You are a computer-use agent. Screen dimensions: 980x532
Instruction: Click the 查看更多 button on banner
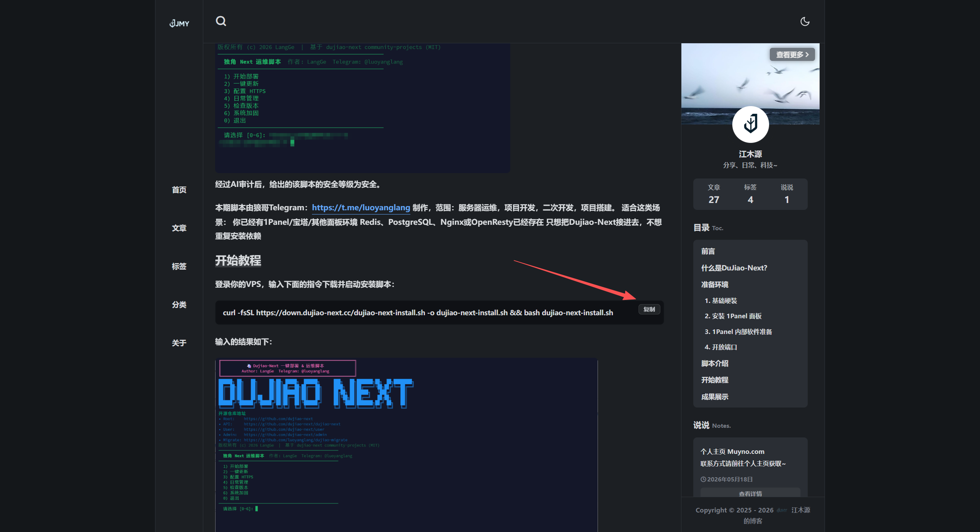click(792, 54)
